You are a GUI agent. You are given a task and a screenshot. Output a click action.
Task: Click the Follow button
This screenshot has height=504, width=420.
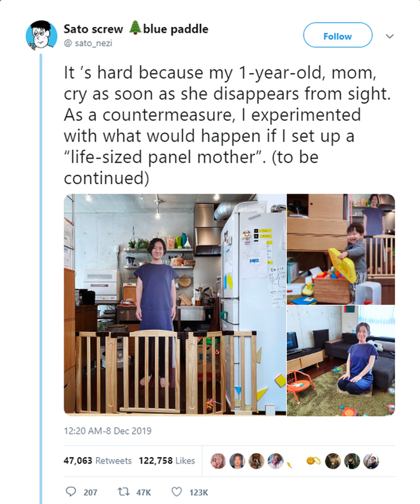click(x=338, y=36)
